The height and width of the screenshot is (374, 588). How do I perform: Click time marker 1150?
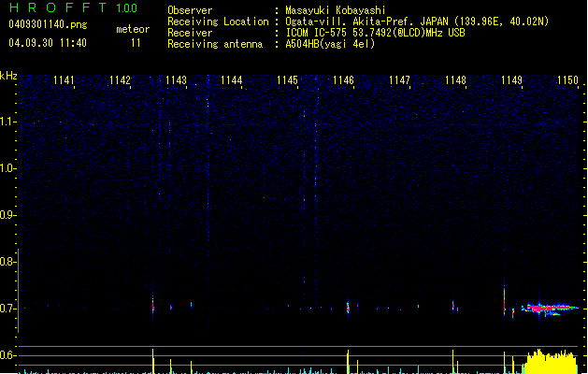click(567, 80)
